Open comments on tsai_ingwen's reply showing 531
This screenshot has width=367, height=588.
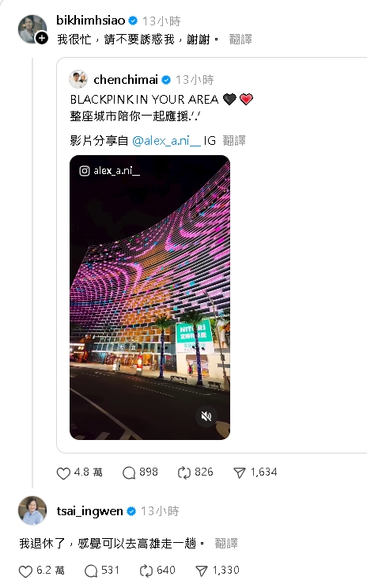91,571
